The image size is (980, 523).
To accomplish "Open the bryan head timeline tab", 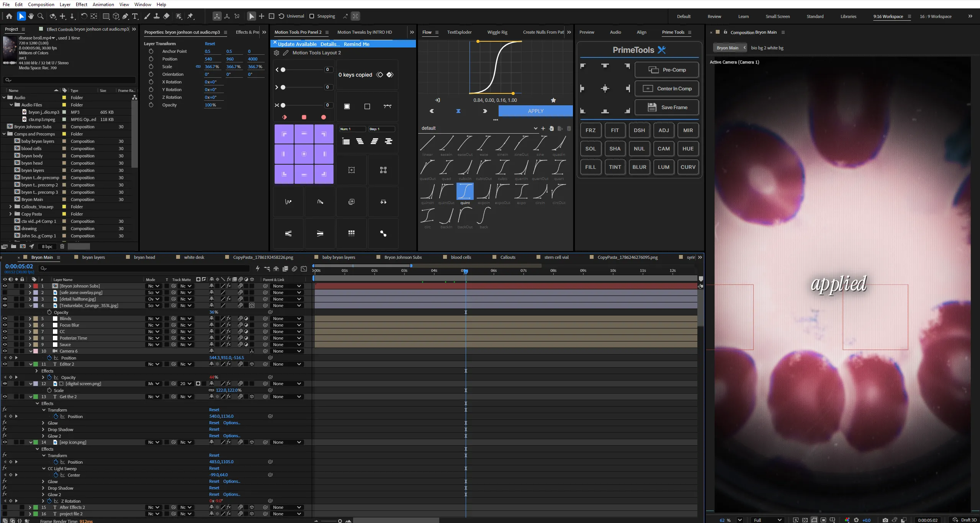I will tap(144, 257).
